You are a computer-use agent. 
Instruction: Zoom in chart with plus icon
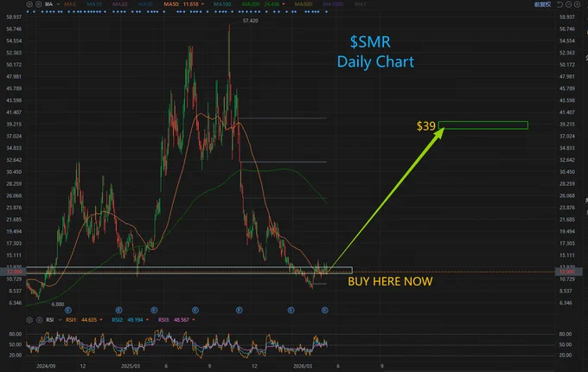pyautogui.click(x=577, y=4)
